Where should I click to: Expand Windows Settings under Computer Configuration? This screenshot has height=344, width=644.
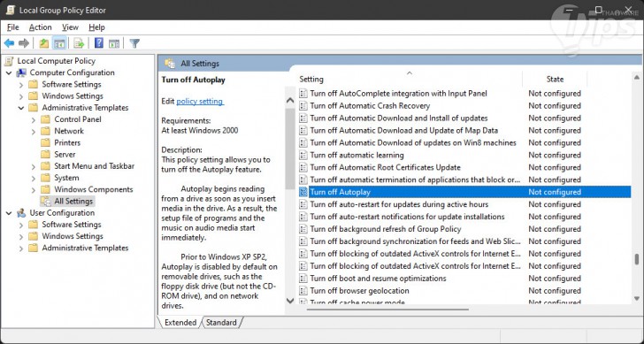pyautogui.click(x=21, y=96)
